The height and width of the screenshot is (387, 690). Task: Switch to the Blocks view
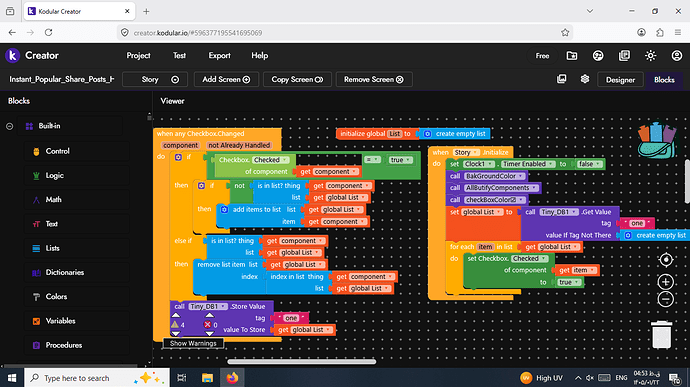[x=664, y=80]
